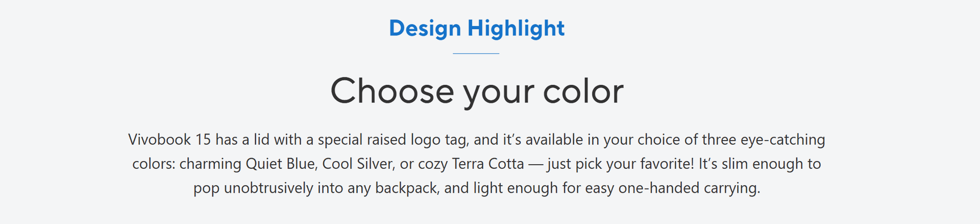Click the word Vivobook 15 in the paragraph
This screenshot has width=980, height=224.
pos(169,140)
